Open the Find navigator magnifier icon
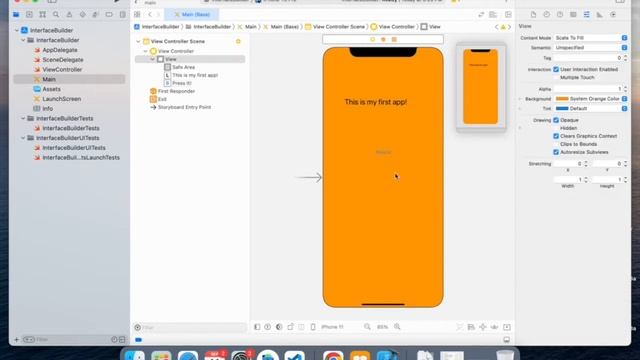Viewport: 640px width, 360px height. (56, 15)
